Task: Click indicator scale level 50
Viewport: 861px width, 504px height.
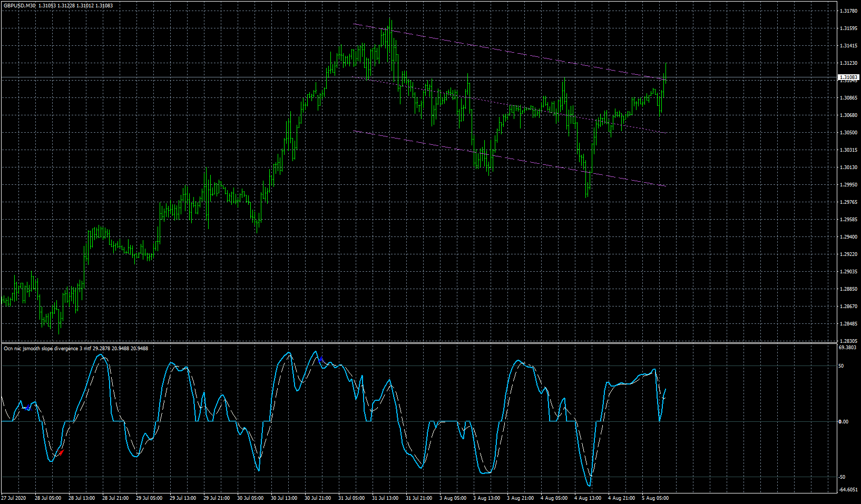Action: [x=842, y=366]
